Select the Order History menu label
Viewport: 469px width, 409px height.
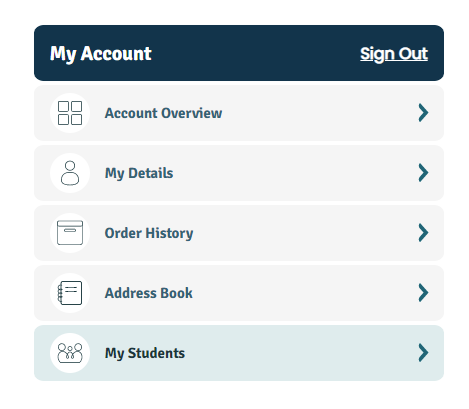click(x=149, y=233)
